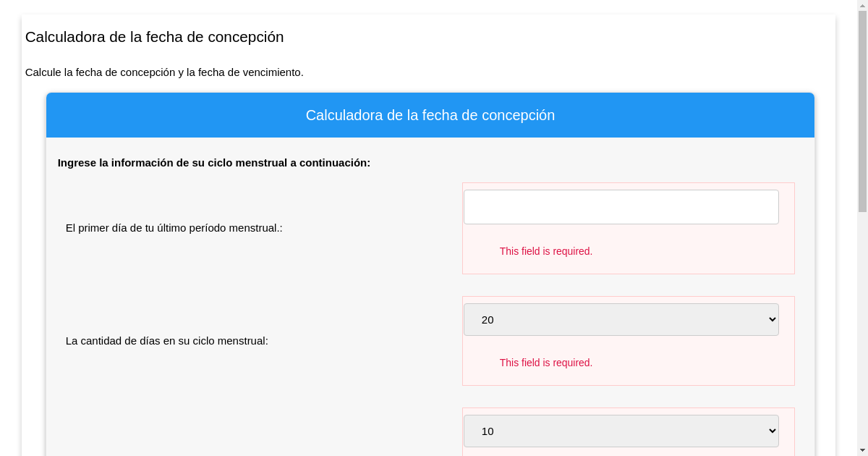868x456 pixels.
Task: Click the blue calculator header banner
Action: tap(430, 115)
